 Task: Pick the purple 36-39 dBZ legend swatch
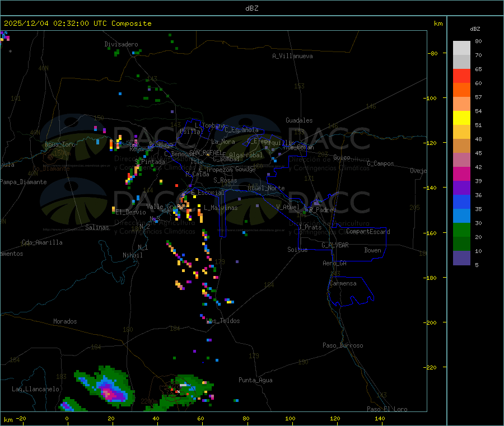[461, 188]
